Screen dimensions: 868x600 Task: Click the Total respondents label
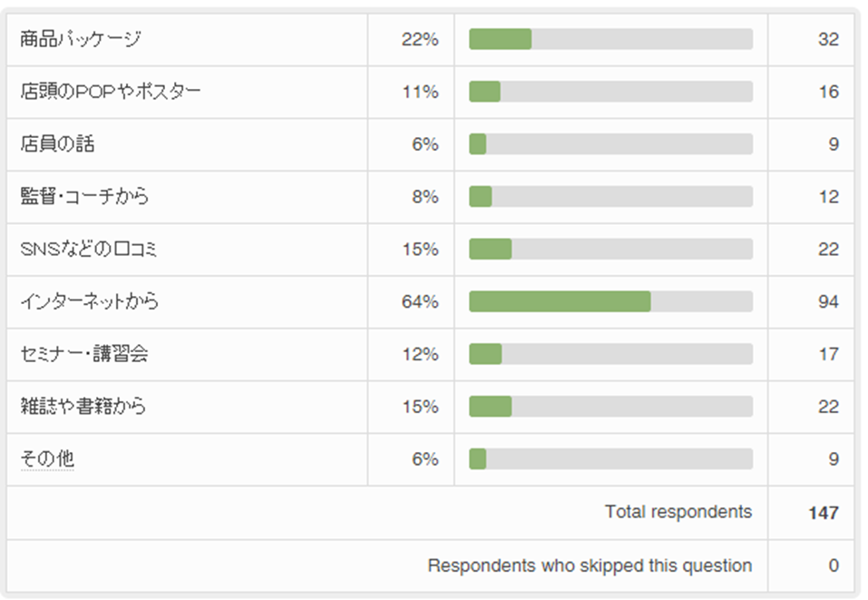[678, 512]
